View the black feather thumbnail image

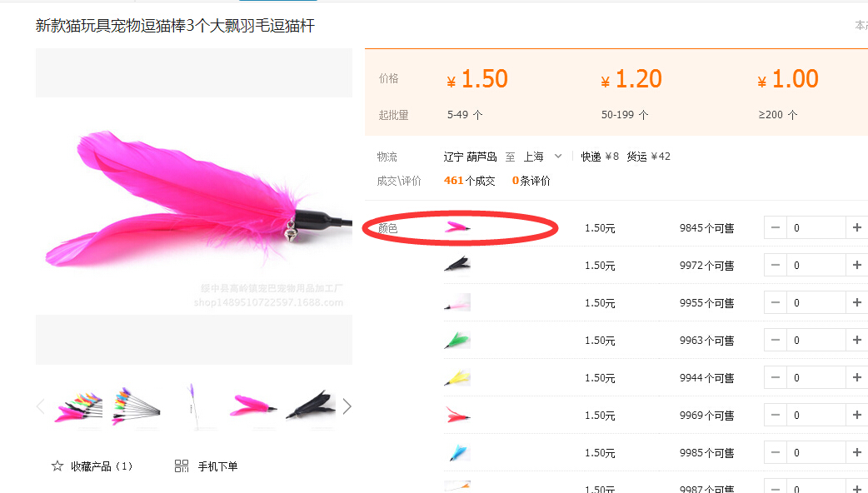[x=311, y=406]
